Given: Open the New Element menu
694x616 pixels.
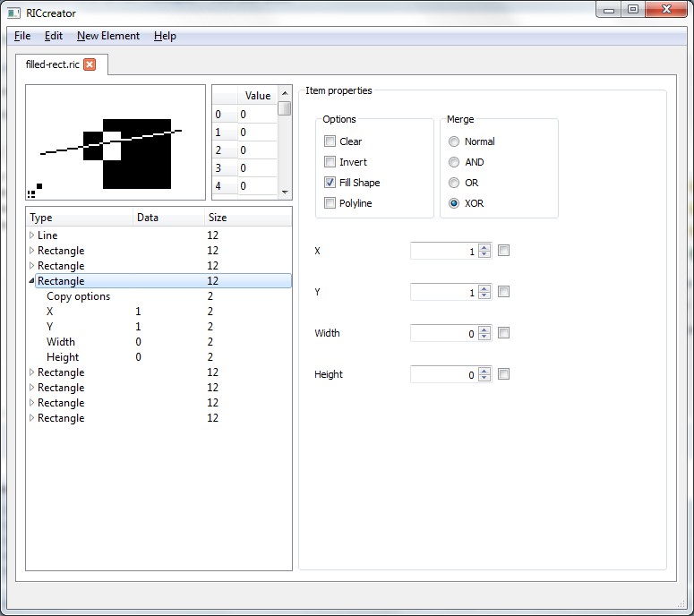Looking at the screenshot, I should 108,36.
